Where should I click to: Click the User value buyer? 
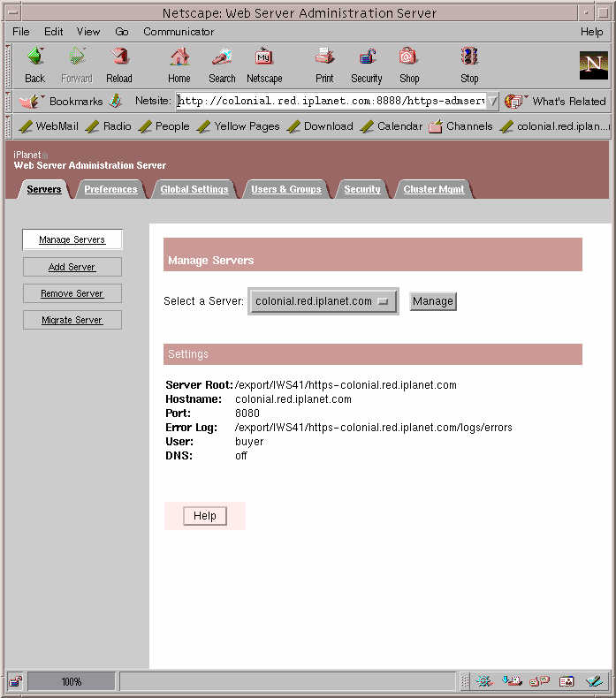[x=249, y=442]
